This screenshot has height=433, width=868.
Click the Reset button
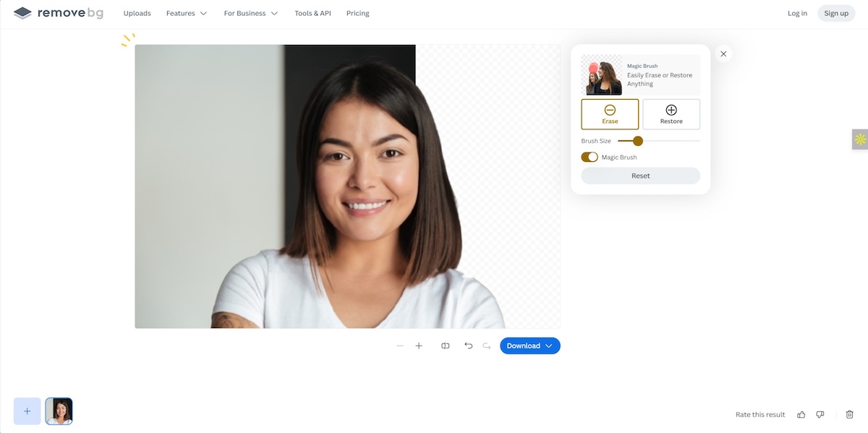point(640,176)
